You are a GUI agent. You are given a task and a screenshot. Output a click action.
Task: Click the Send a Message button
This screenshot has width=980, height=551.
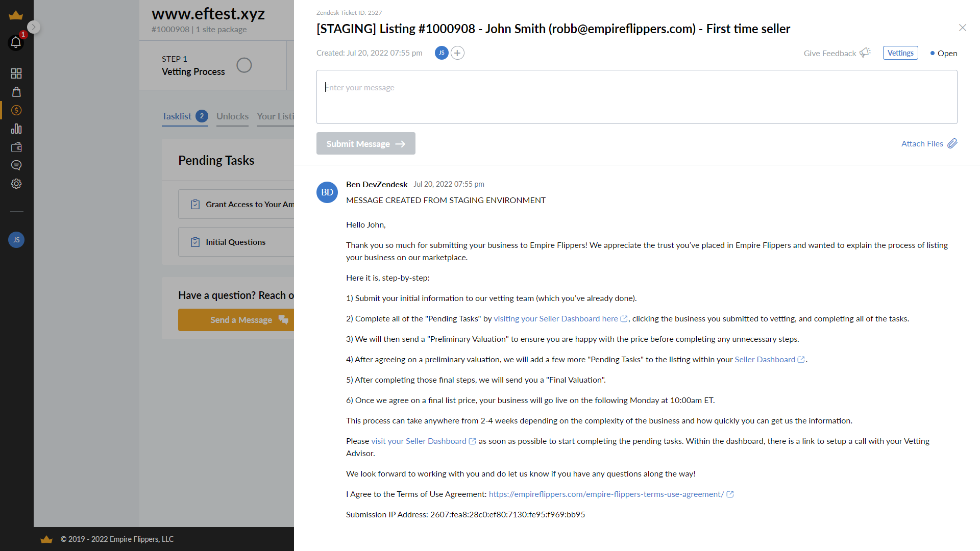click(236, 320)
